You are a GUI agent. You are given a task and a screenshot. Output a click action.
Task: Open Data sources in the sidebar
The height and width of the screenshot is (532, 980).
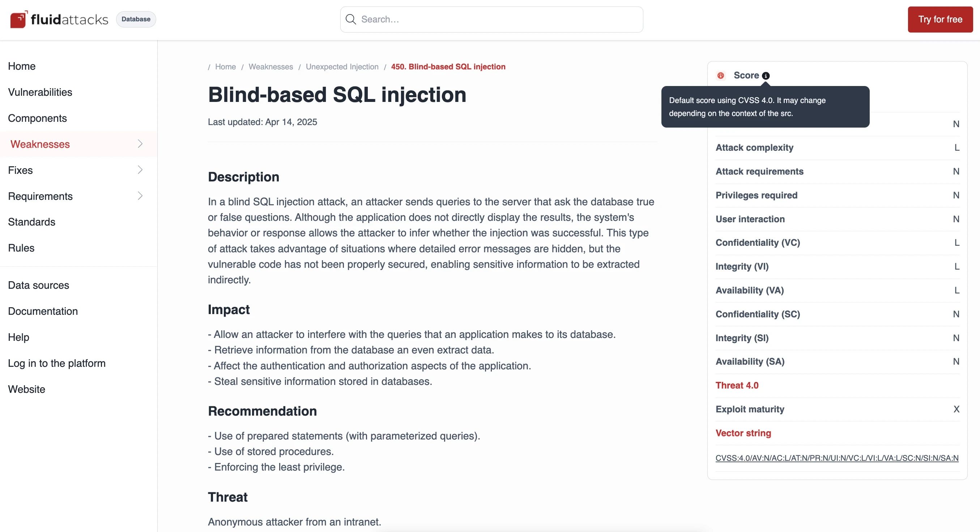coord(38,285)
